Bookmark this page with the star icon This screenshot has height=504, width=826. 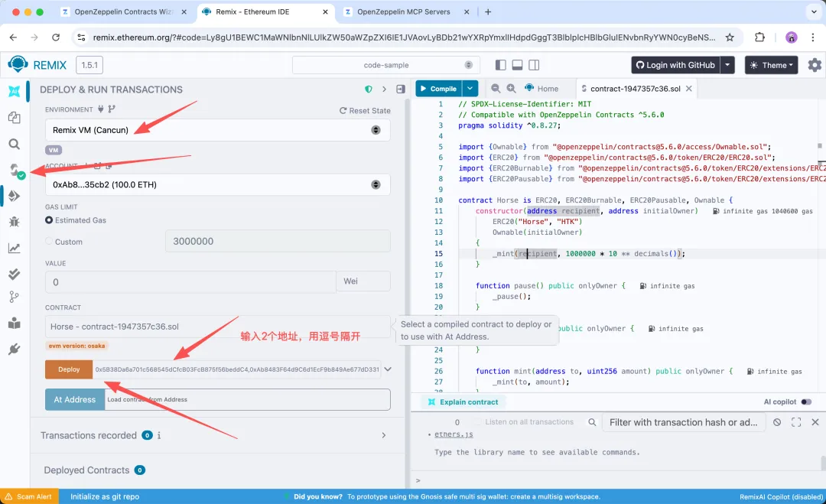(x=730, y=37)
